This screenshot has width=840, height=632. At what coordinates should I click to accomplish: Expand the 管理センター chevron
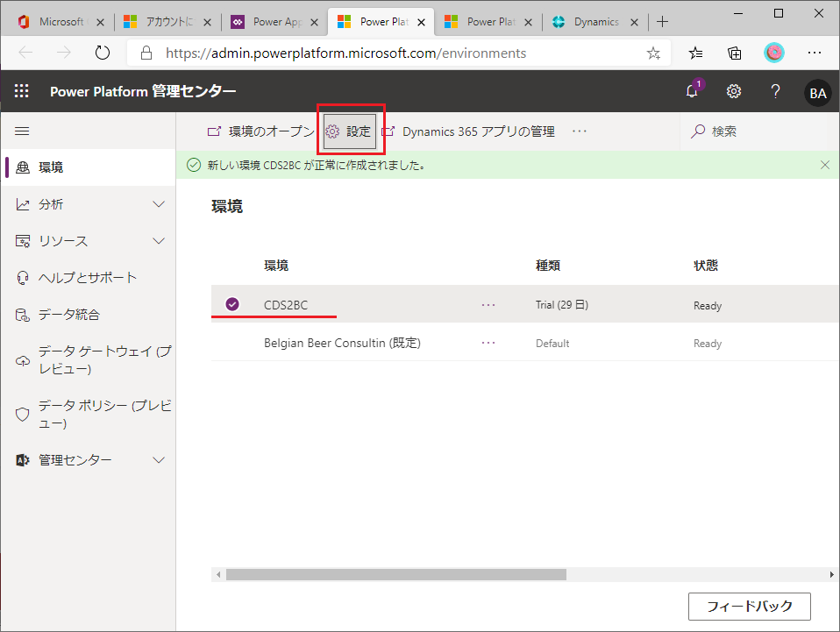coord(159,460)
